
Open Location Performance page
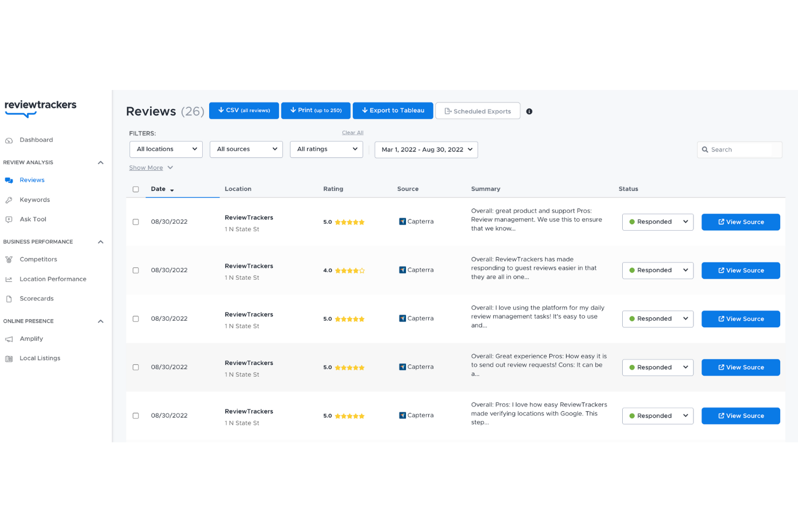point(53,279)
